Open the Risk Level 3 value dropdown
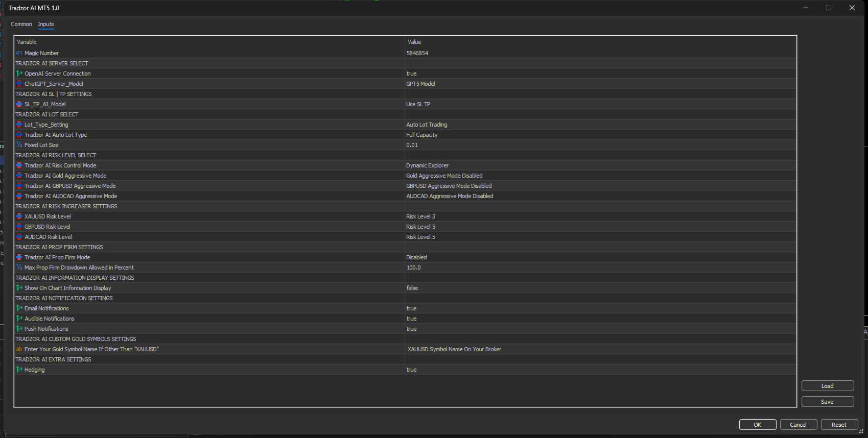Viewport: 868px width, 438px height. [x=600, y=216]
